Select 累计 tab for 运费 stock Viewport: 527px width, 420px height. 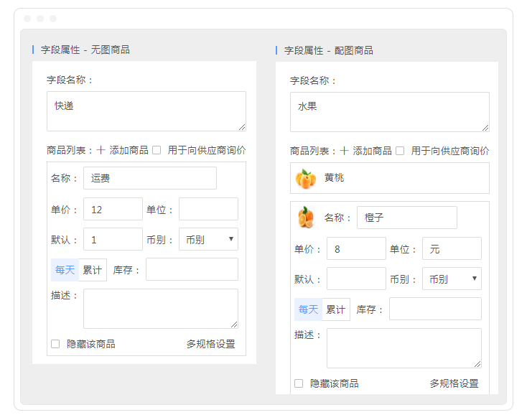pos(93,270)
